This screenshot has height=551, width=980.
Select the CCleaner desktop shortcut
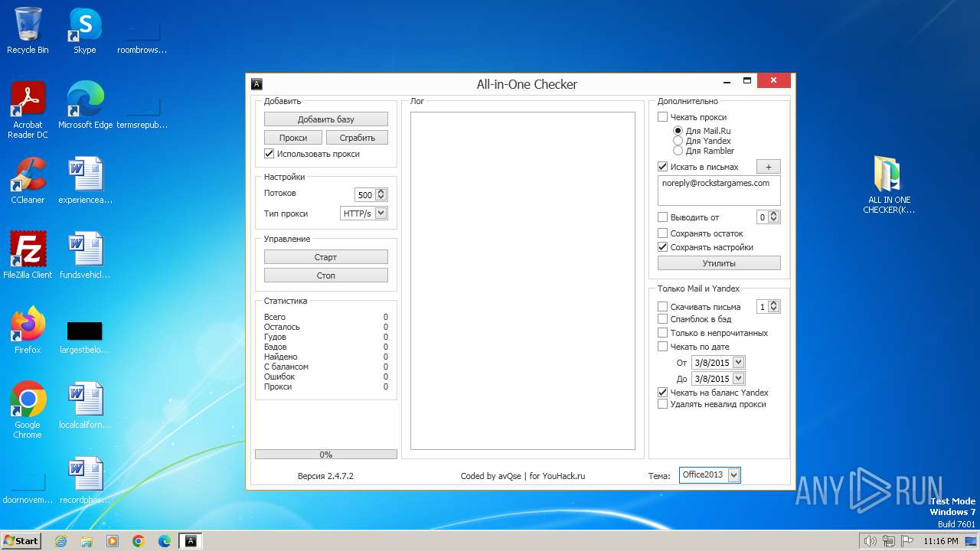[28, 181]
